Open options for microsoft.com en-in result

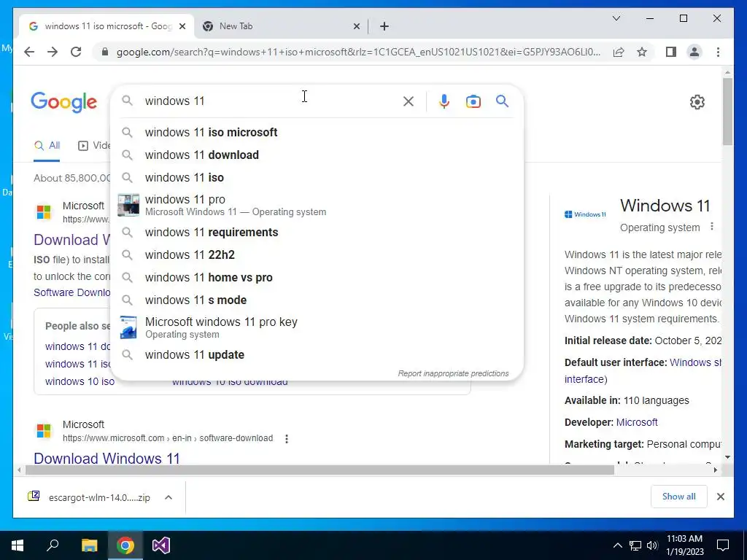coord(286,438)
